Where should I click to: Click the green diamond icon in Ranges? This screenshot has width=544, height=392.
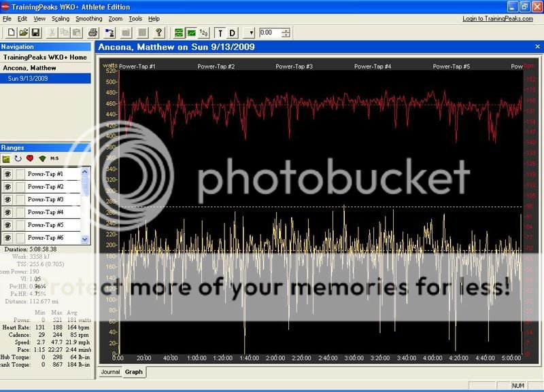(x=42, y=158)
